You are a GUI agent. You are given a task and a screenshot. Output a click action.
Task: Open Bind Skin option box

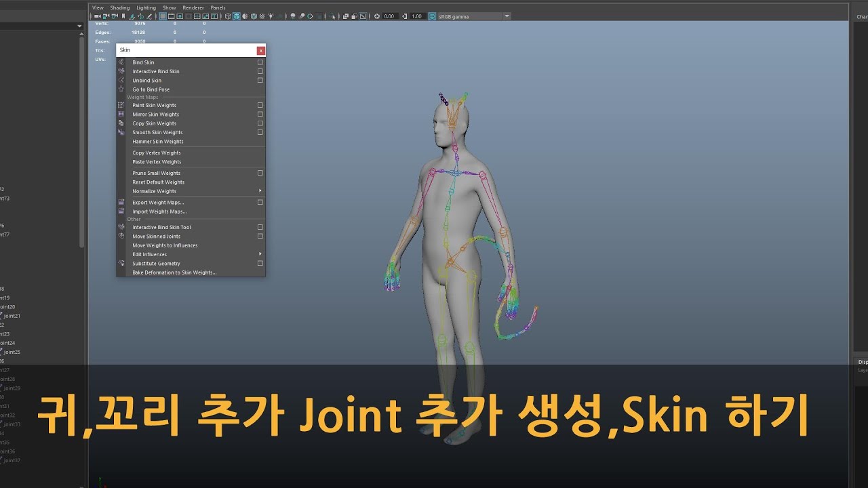(x=260, y=62)
